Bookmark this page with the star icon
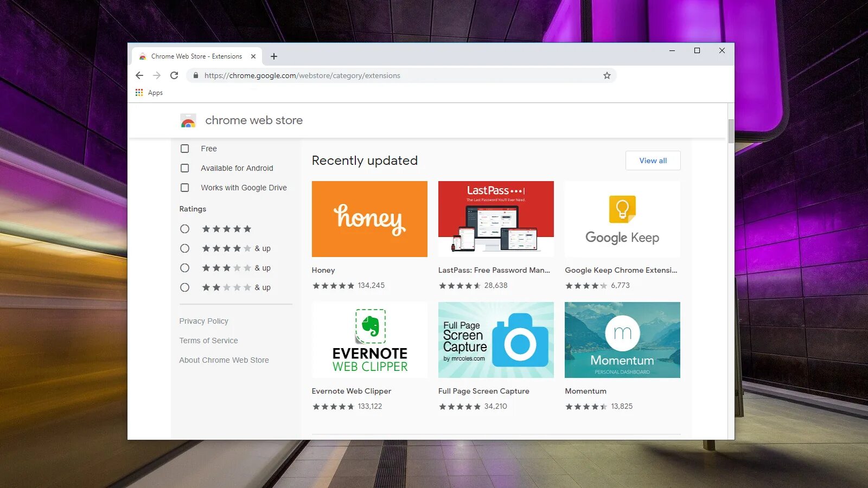 [607, 75]
